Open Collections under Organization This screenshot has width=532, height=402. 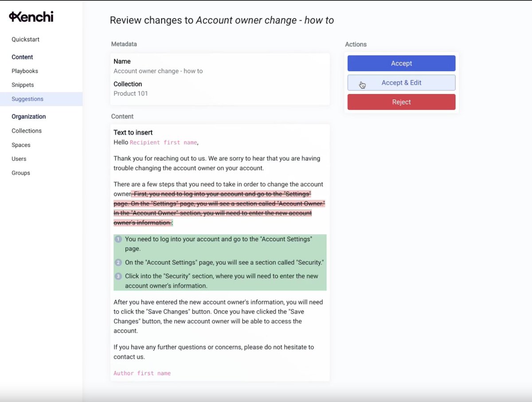tap(27, 131)
